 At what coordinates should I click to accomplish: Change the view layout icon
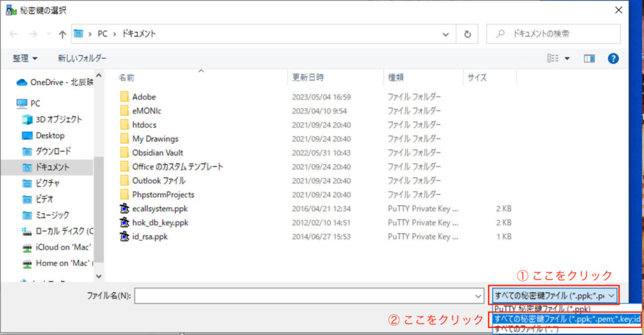[552, 58]
